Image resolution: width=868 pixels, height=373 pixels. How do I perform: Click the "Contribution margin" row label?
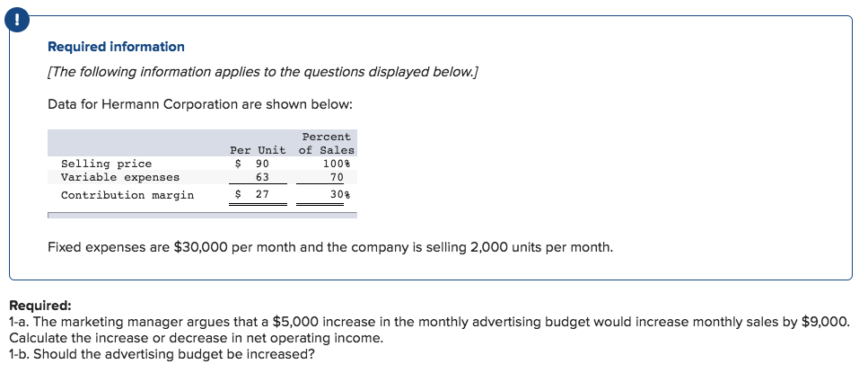(127, 195)
